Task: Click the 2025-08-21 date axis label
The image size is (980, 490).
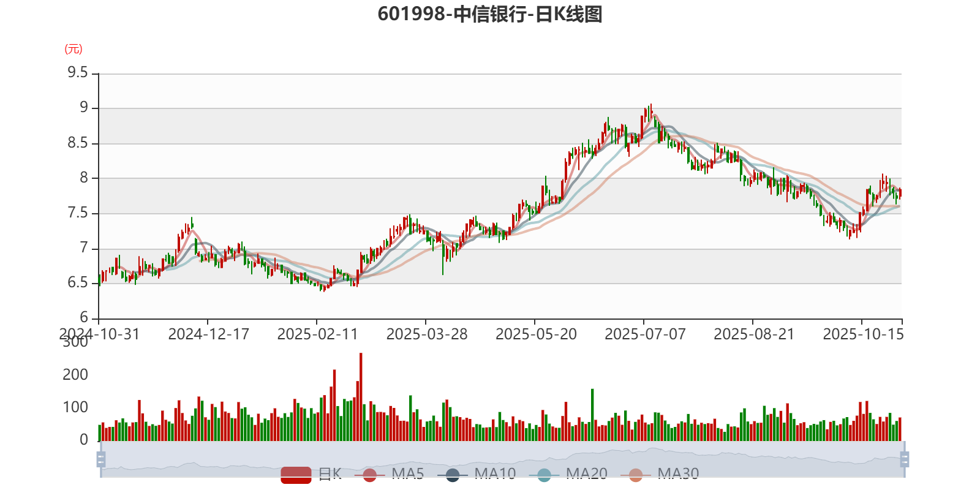Action: pos(754,334)
